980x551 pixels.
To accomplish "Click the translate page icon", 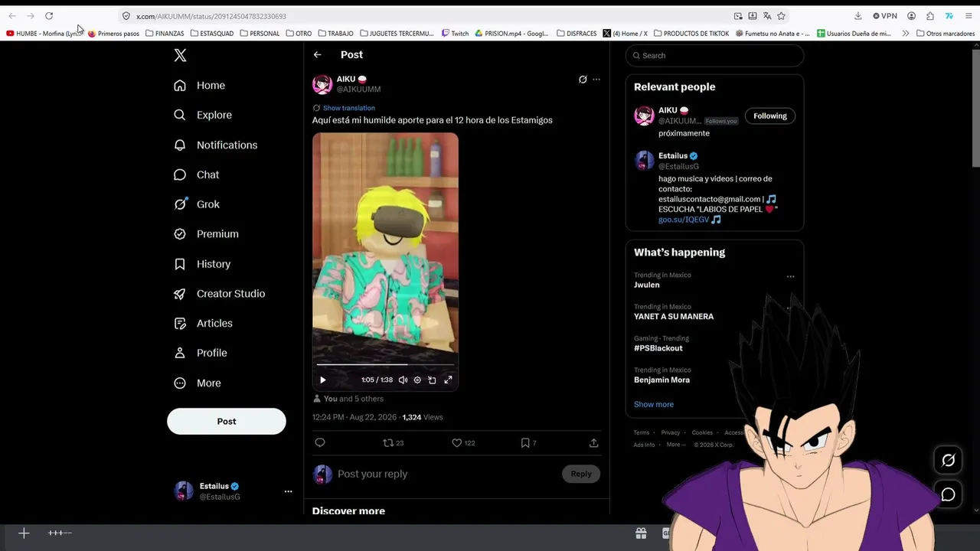I will coord(767,16).
